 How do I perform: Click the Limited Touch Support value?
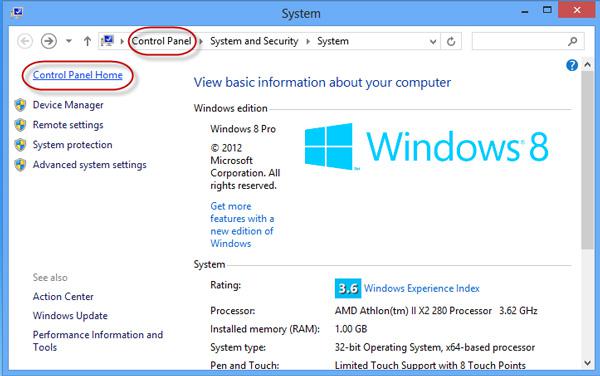[x=430, y=365]
